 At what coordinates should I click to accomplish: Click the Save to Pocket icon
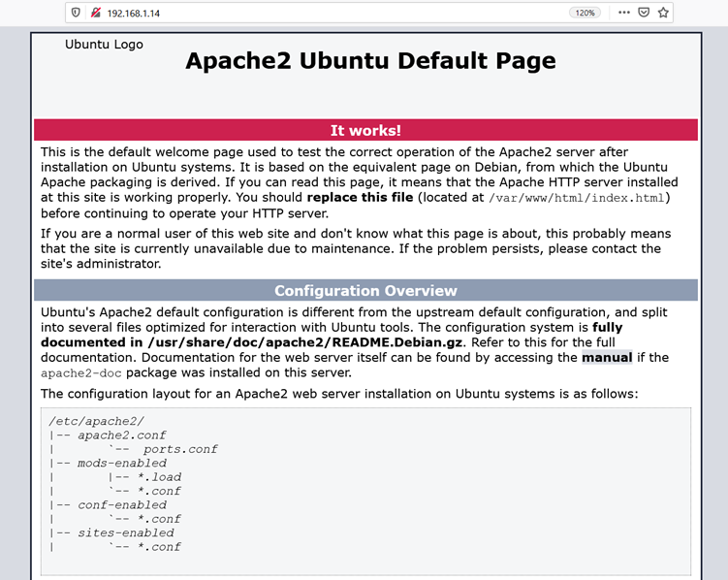644,13
